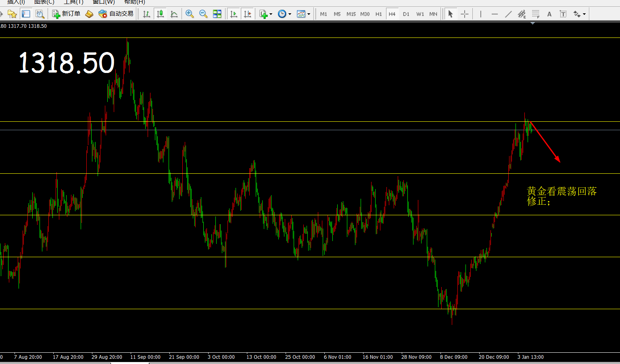Toggle the Auto Scroll chart button
This screenshot has width=620, height=364.
pos(234,14)
